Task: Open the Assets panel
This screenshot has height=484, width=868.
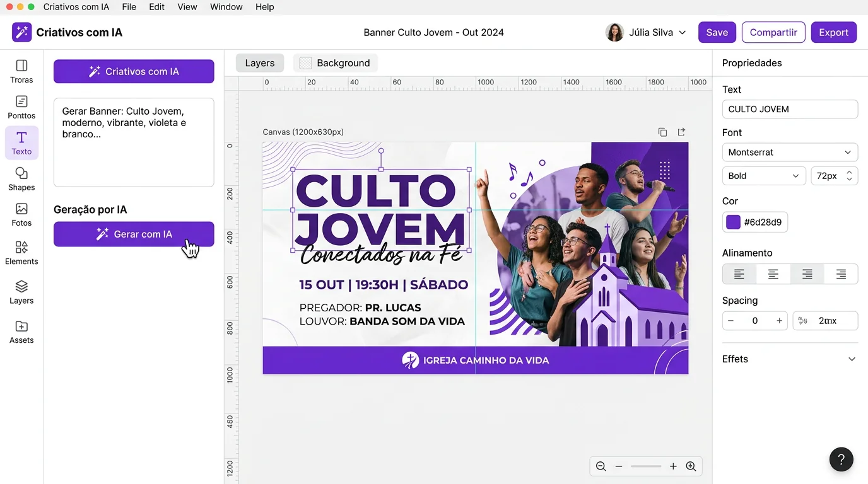Action: tap(21, 332)
